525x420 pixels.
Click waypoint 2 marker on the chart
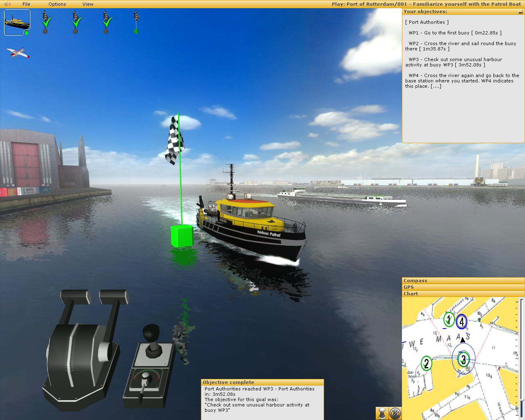[x=427, y=363]
